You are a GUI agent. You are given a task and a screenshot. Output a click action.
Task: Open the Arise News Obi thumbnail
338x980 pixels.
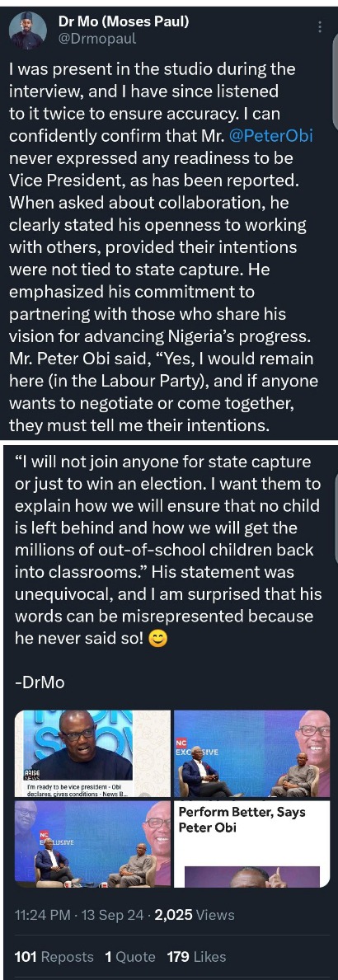[x=92, y=753]
